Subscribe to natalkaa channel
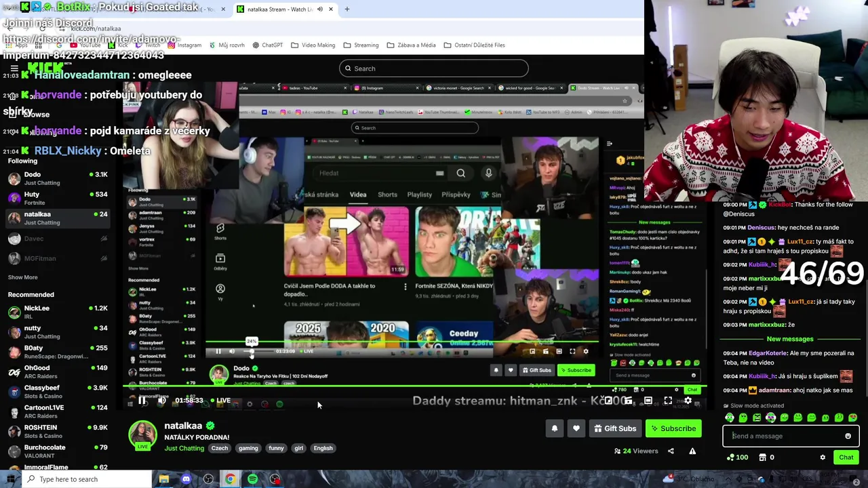The height and width of the screenshot is (488, 868). point(673,428)
